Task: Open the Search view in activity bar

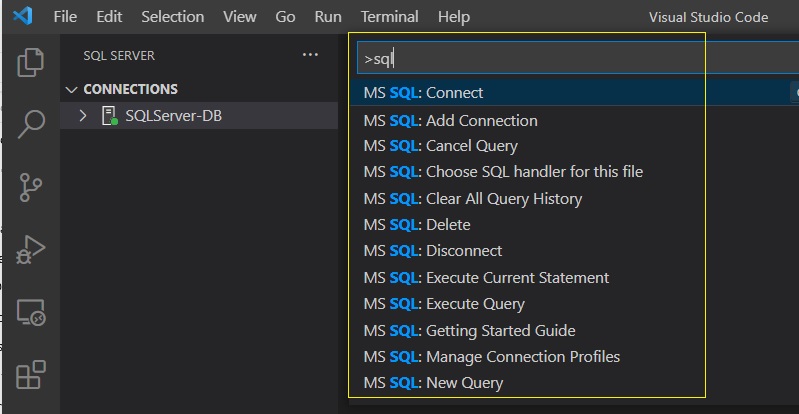Action: [x=31, y=124]
